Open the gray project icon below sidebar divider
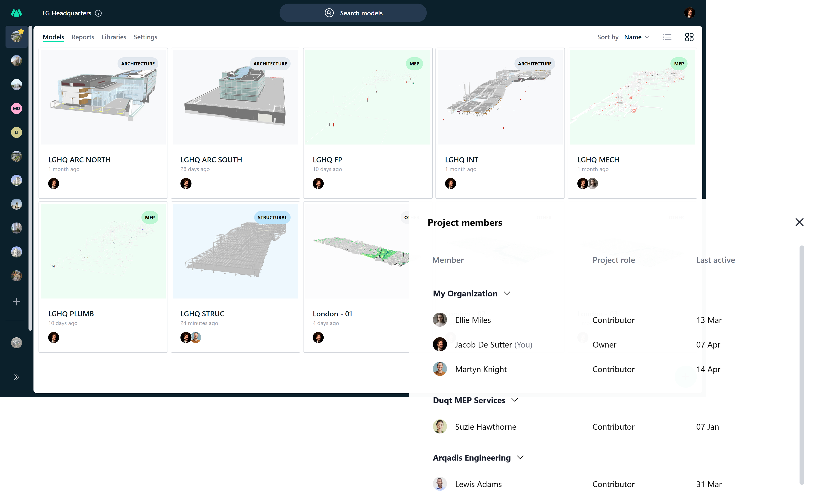The height and width of the screenshot is (504, 823). [16, 343]
